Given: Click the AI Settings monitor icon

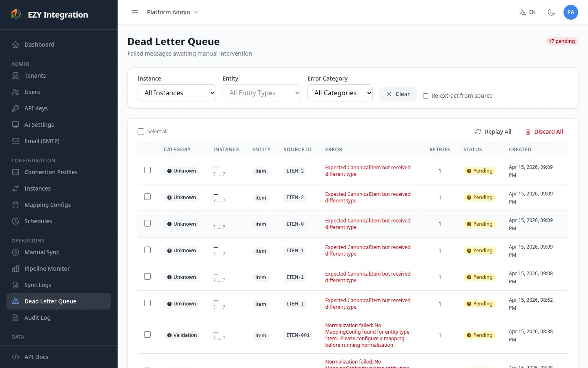Looking at the screenshot, I should click(x=16, y=125).
